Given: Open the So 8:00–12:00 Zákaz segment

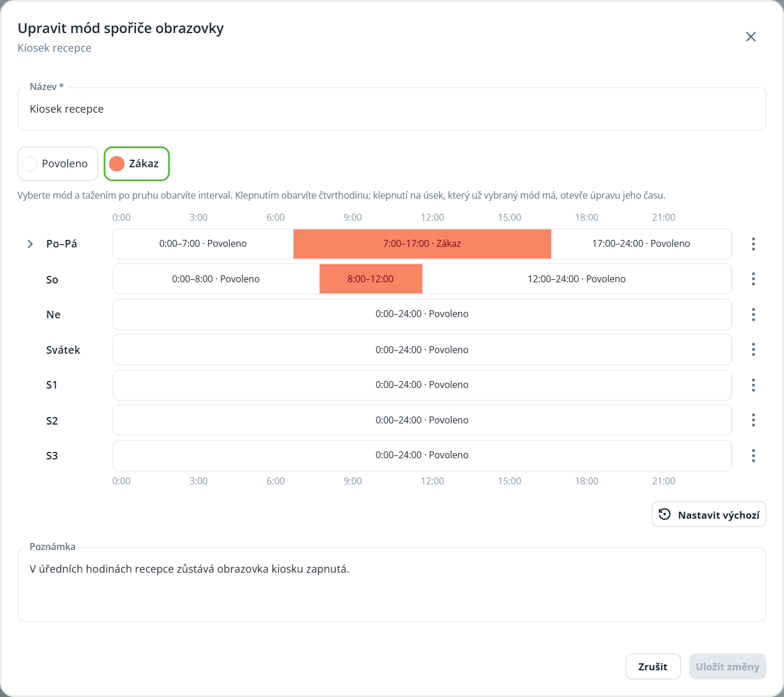Looking at the screenshot, I should 371,279.
